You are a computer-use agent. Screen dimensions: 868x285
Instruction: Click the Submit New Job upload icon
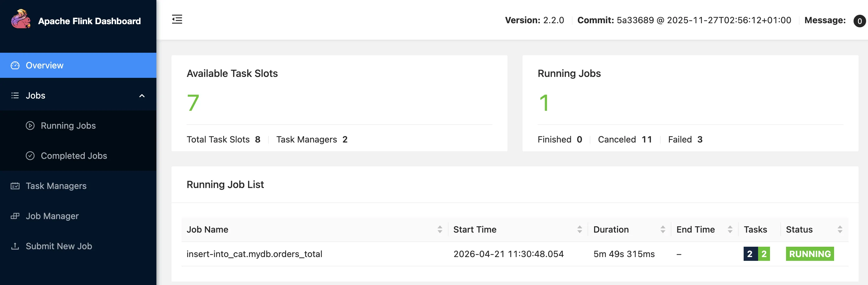pyautogui.click(x=15, y=246)
